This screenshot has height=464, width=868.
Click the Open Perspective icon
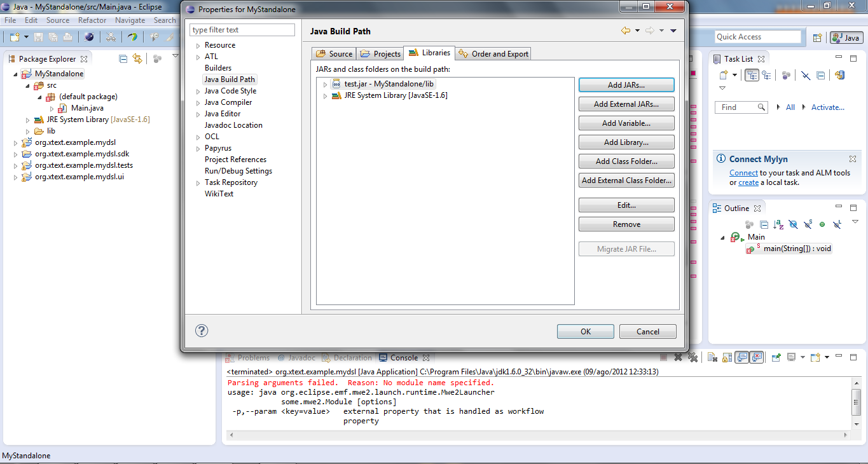[x=818, y=38]
